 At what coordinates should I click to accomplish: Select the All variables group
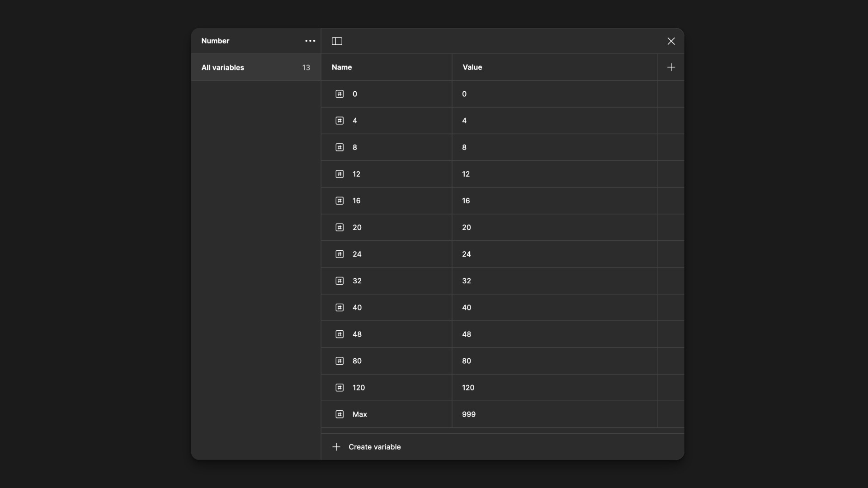coord(256,67)
